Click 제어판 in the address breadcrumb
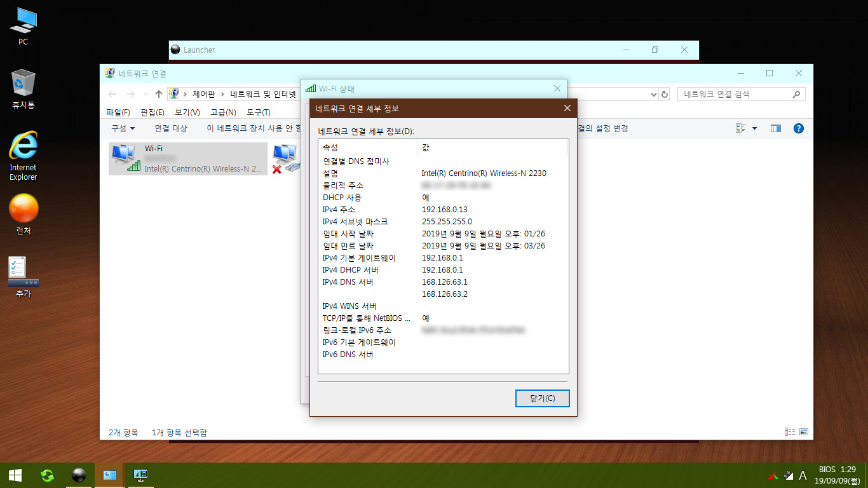This screenshot has height=488, width=868. [x=204, y=94]
